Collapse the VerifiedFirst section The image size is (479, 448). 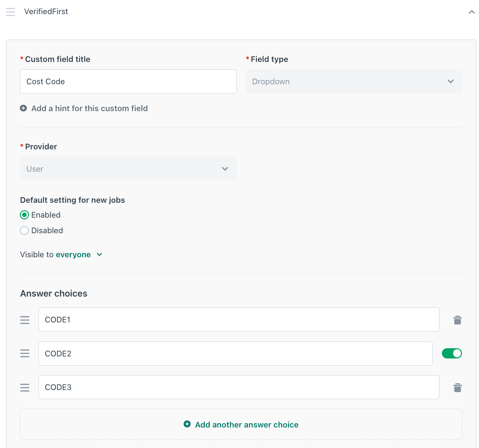471,12
